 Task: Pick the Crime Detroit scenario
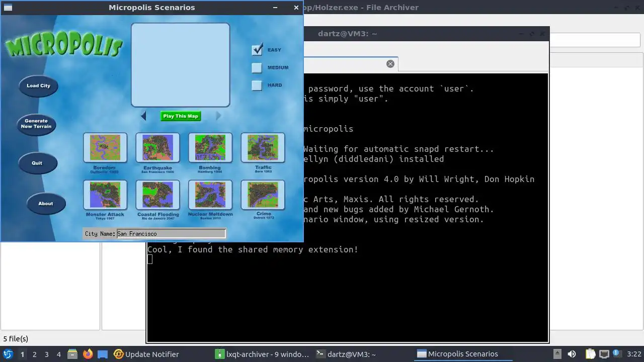click(x=263, y=195)
